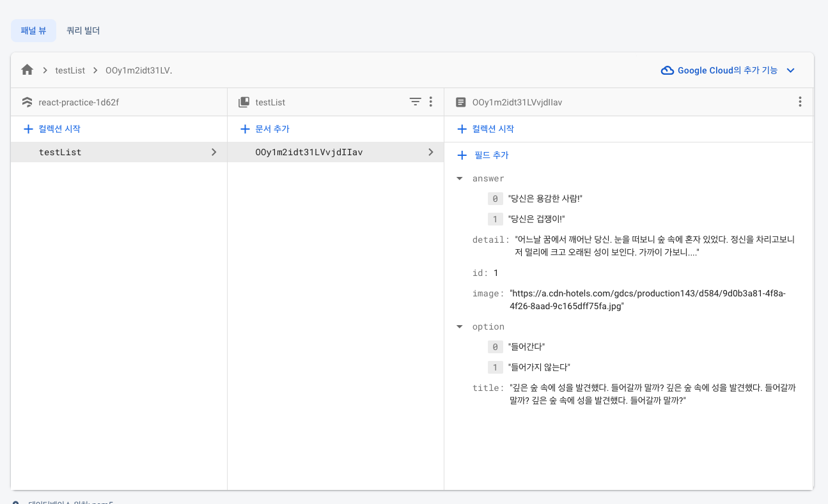Viewport: 828px width, 504px height.
Task: Click answer value "당신은 용감한 사람!"
Action: (545, 199)
